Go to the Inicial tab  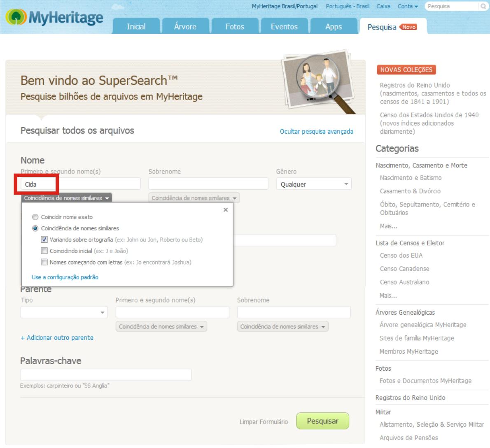click(136, 26)
